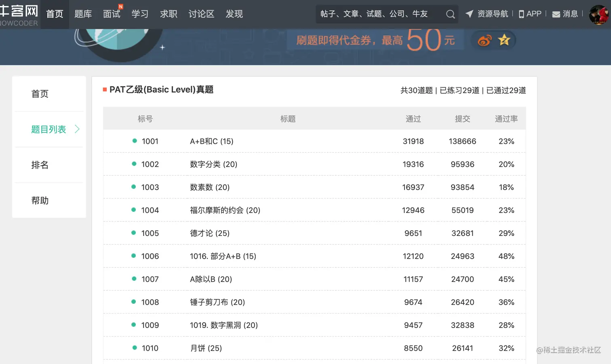Open problem 1019. 数字黑洞 (20)
This screenshot has height=364, width=611.
coord(224,326)
